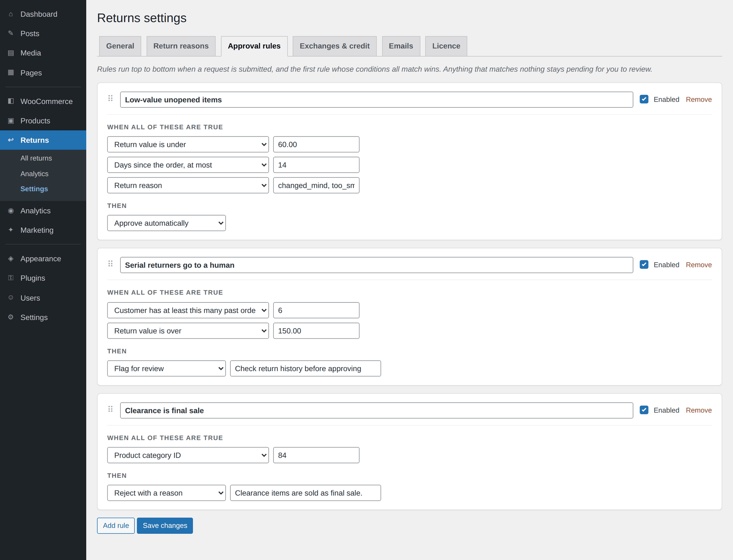733x560 pixels.
Task: Disable the Low-value unopened items rule
Action: click(x=644, y=99)
